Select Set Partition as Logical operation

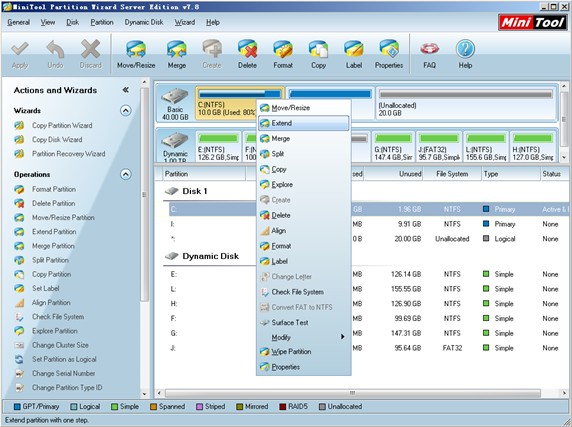click(x=64, y=359)
